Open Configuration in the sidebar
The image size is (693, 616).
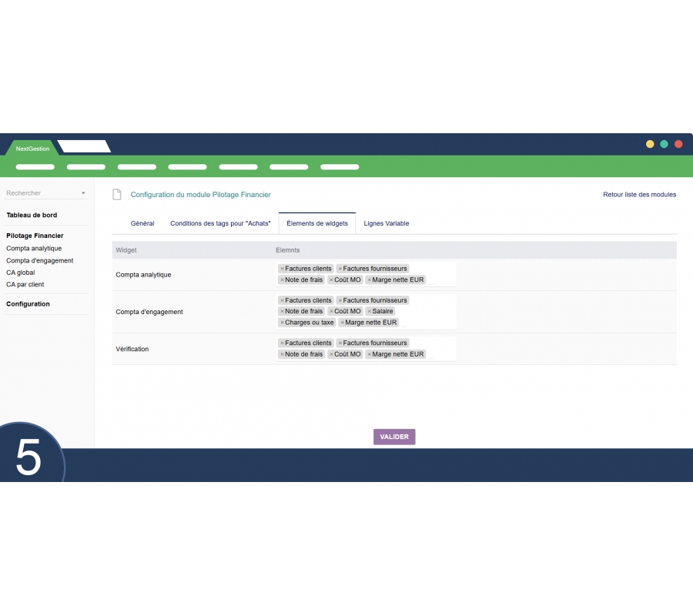click(x=28, y=304)
